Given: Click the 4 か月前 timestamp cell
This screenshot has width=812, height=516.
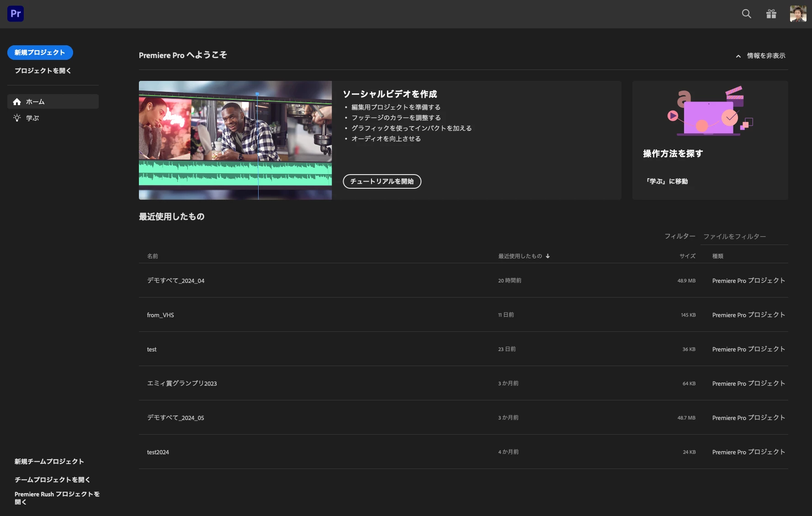Looking at the screenshot, I should tap(508, 452).
